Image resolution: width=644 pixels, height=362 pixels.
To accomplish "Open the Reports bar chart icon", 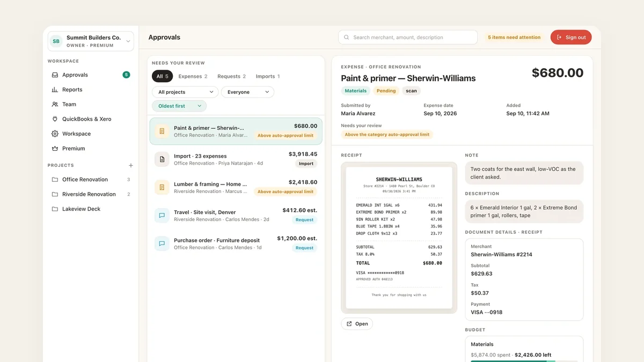I will coord(55,90).
